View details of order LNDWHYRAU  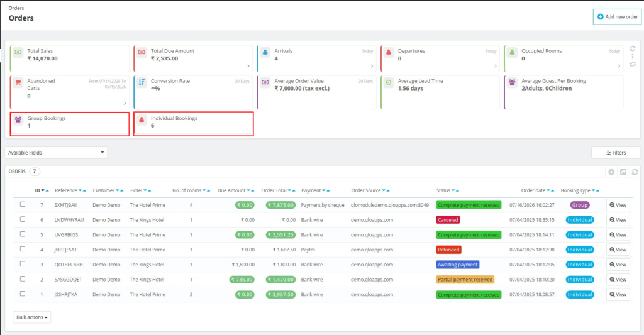tap(618, 220)
